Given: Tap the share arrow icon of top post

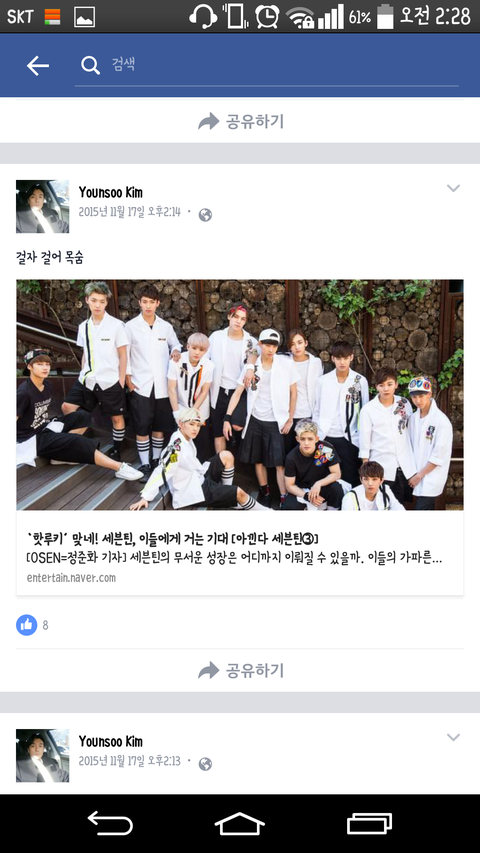Looking at the screenshot, I should (x=208, y=121).
